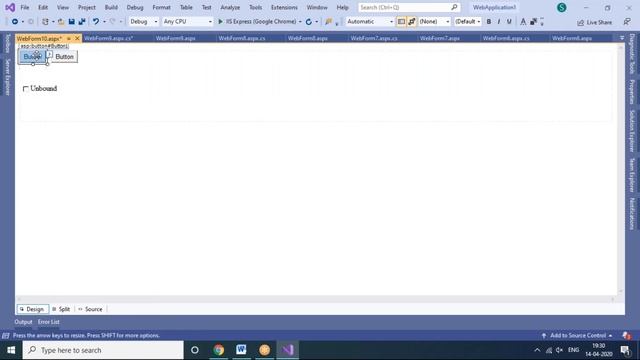Open the Output panel tab
The width and height of the screenshot is (640, 360).
pos(23,322)
